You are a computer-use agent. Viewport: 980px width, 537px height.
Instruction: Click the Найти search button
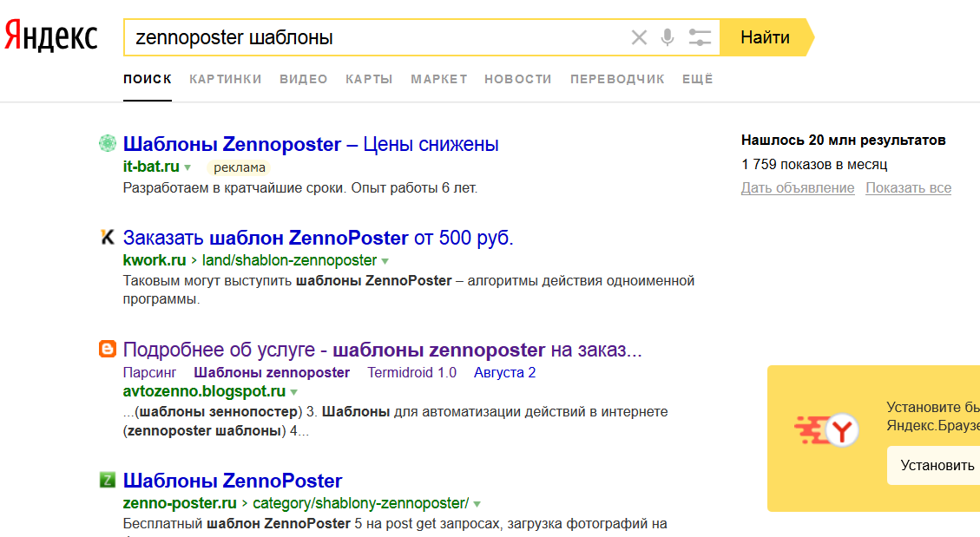(x=766, y=37)
